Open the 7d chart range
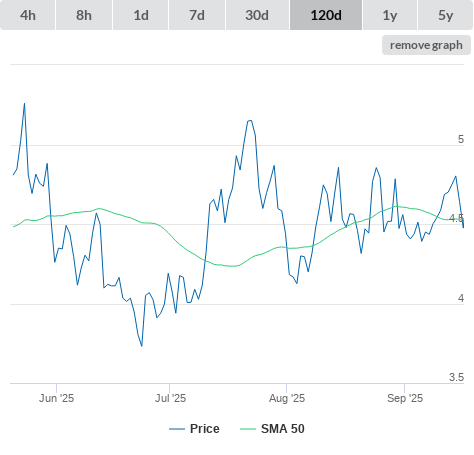474x455 pixels. click(197, 15)
